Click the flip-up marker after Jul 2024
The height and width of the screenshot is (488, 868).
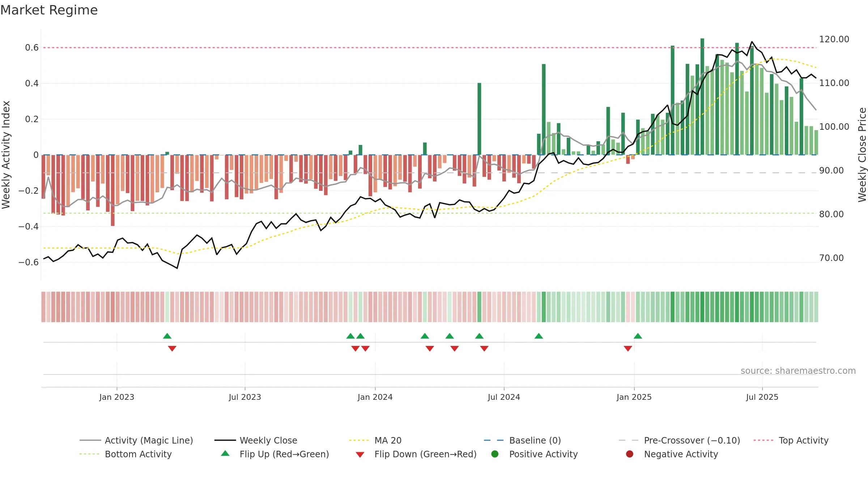(x=539, y=336)
